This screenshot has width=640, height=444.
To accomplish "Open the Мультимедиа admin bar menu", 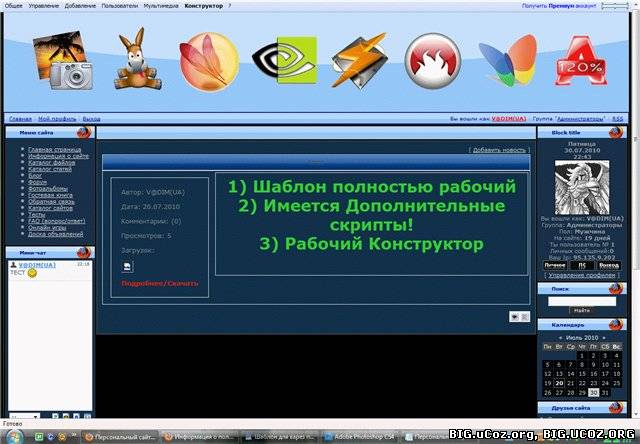I will [x=161, y=6].
